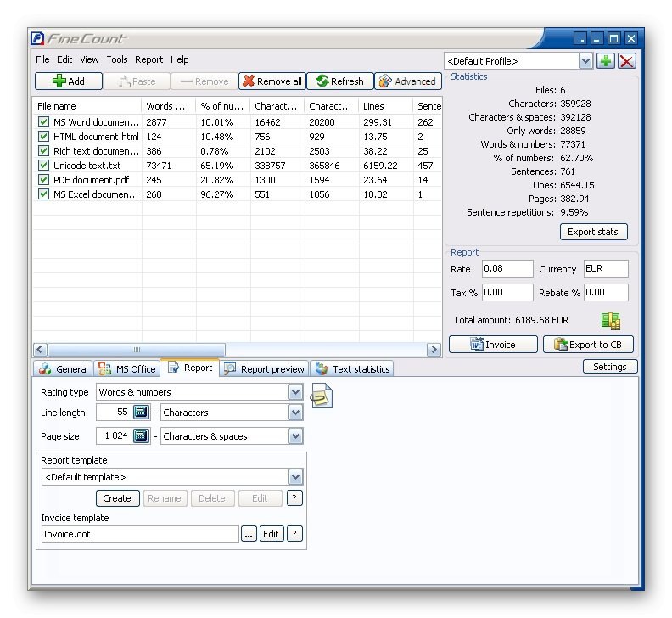The height and width of the screenshot is (618, 672).
Task: Sort by Lines column header
Action: pos(385,106)
